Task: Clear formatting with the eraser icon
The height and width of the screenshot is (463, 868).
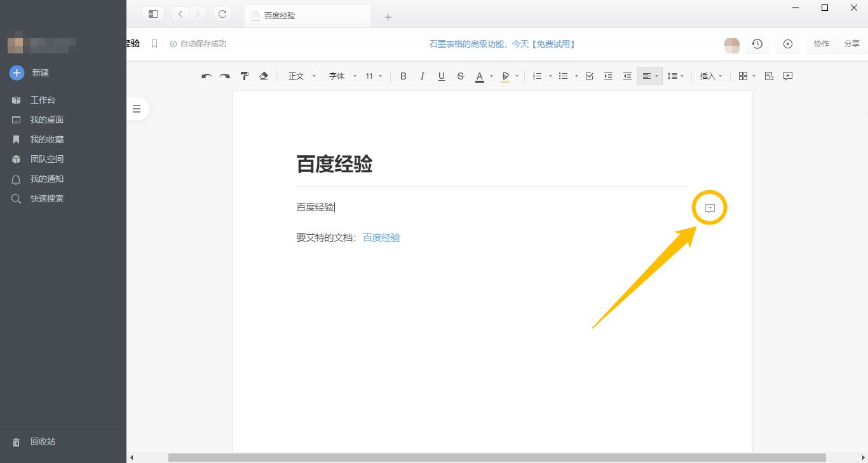Action: tap(264, 76)
